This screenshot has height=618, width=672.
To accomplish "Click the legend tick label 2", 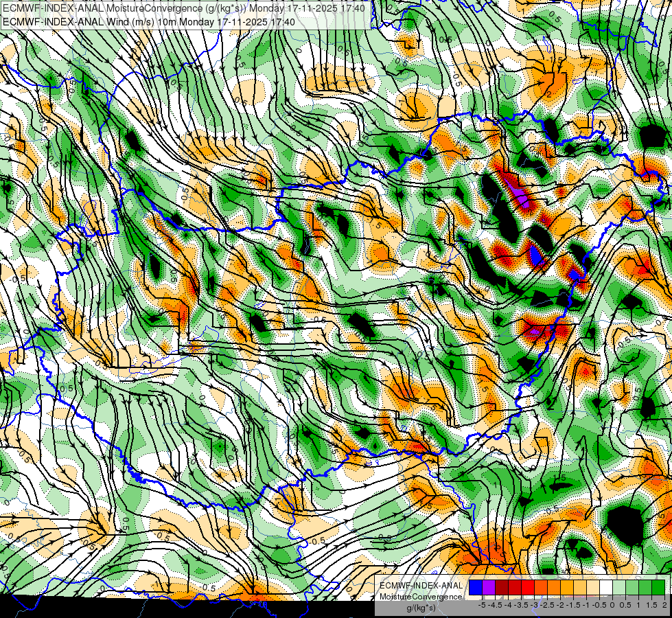I will (x=664, y=605).
